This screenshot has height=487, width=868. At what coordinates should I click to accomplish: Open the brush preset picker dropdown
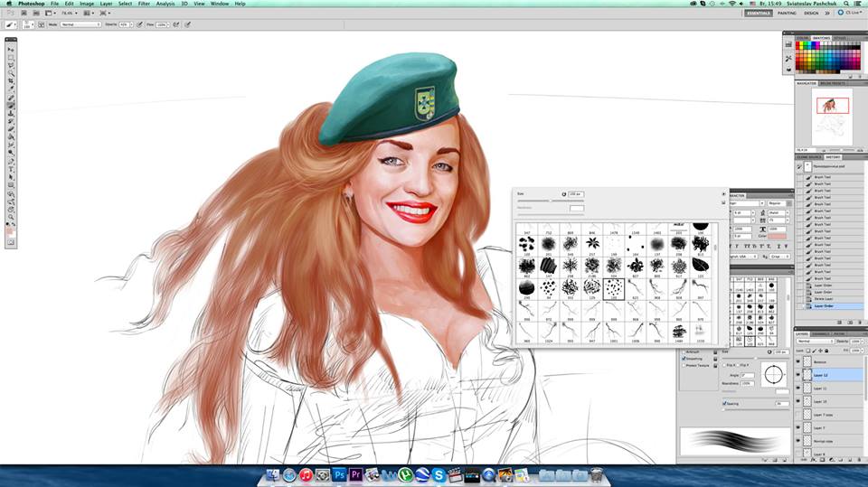pyautogui.click(x=33, y=25)
